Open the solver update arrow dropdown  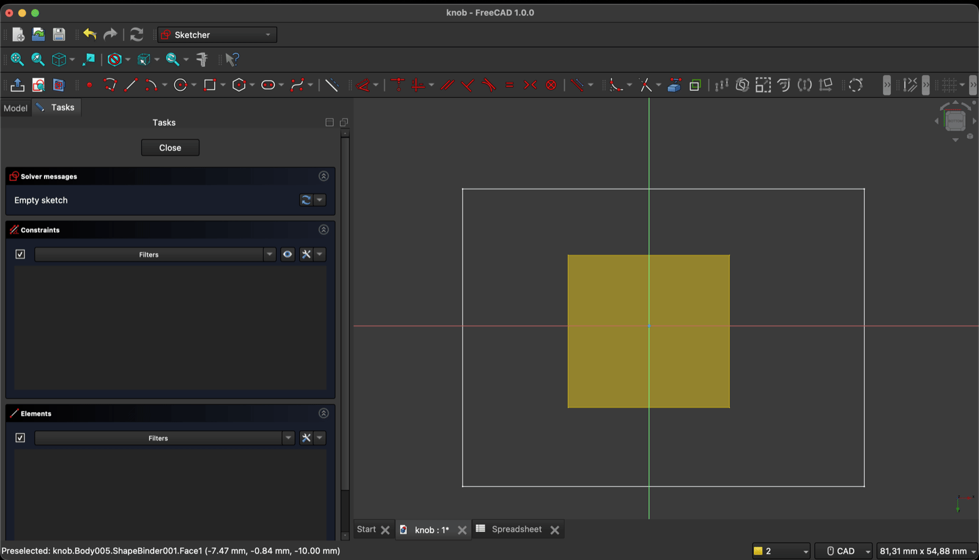point(320,200)
